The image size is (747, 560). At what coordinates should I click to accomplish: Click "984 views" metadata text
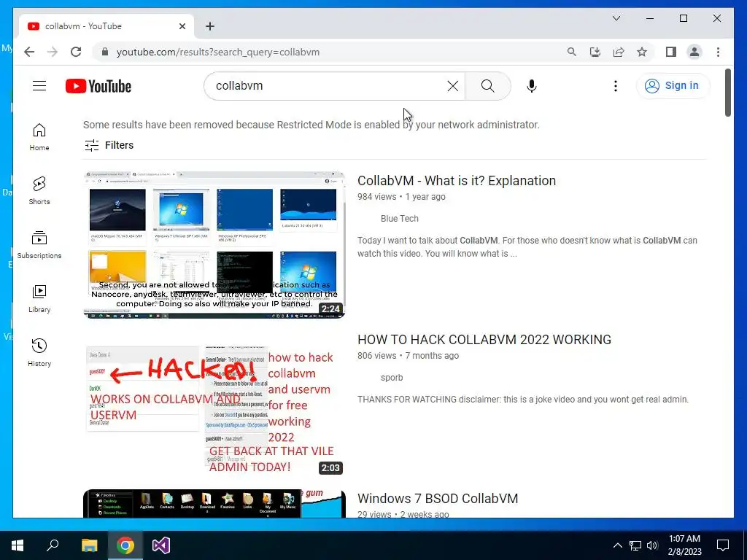pos(377,197)
